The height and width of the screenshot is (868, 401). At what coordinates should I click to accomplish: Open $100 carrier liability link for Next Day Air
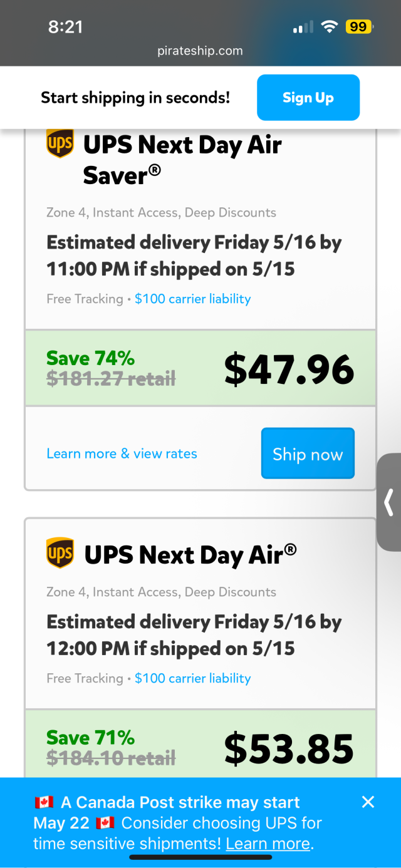[x=192, y=678]
